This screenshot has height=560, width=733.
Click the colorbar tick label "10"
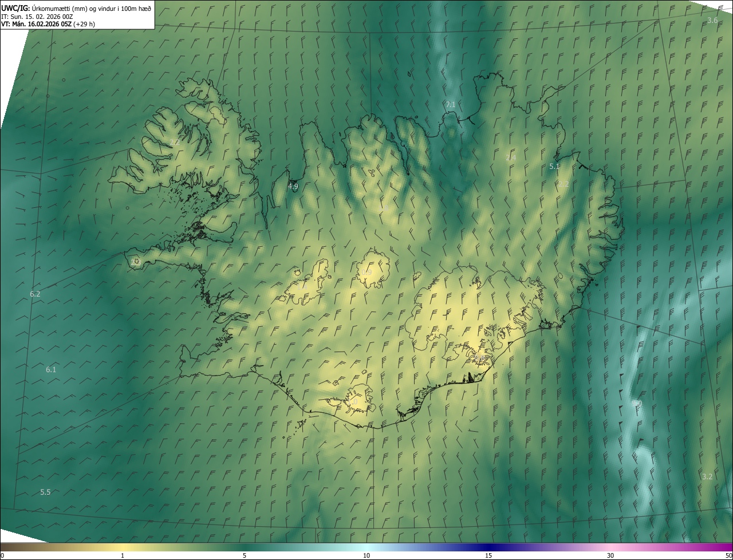(366, 556)
